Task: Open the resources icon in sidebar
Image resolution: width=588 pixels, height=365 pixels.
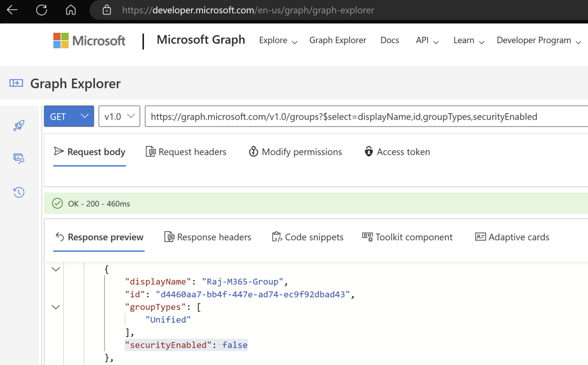Action: (x=19, y=159)
